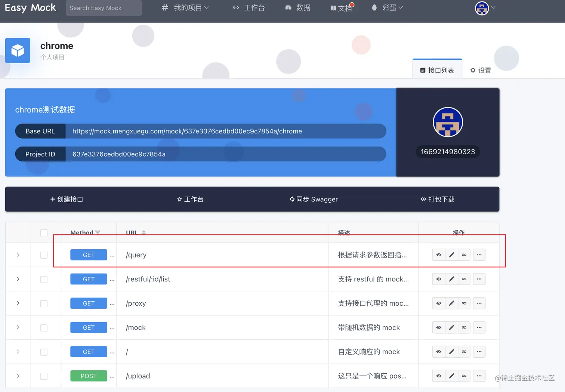Open the 我的项目 dropdown menu

185,7
